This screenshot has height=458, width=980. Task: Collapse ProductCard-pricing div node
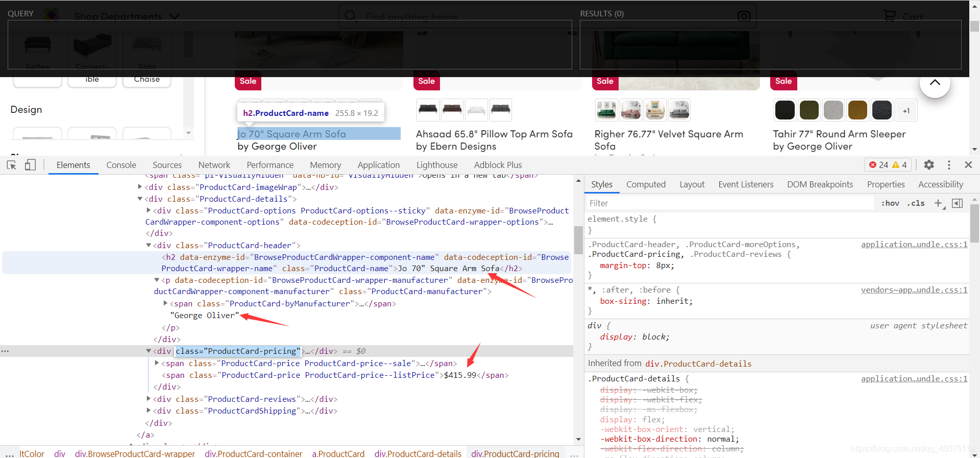pyautogui.click(x=149, y=351)
